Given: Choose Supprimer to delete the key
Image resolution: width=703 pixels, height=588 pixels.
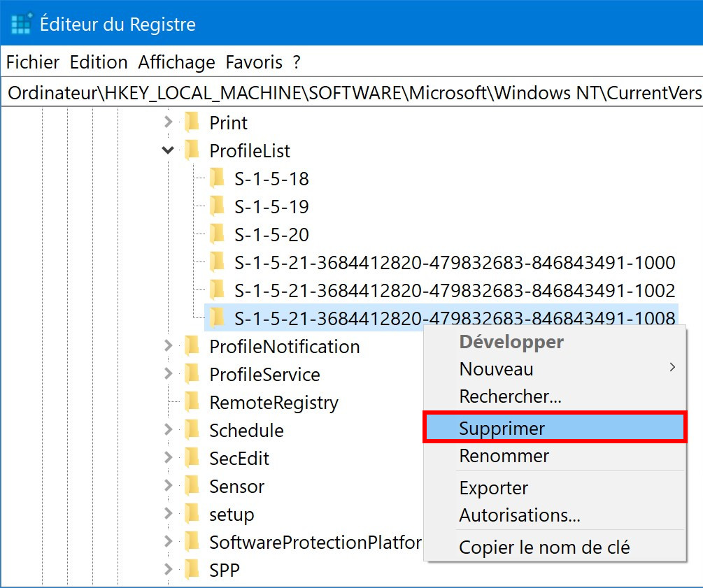Looking at the screenshot, I should 555,428.
